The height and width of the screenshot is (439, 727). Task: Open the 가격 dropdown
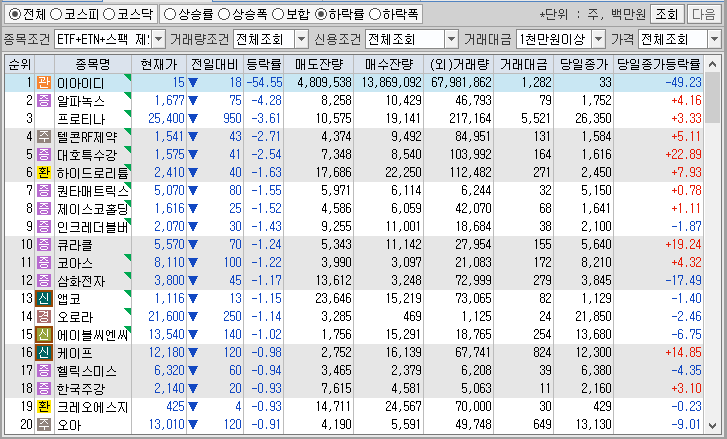tap(714, 39)
